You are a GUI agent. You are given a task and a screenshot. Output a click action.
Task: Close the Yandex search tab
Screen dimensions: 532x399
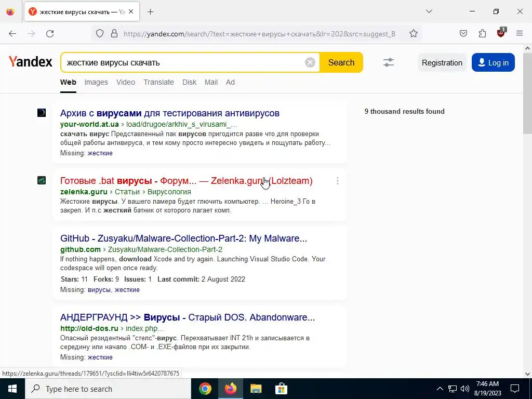pos(131,12)
